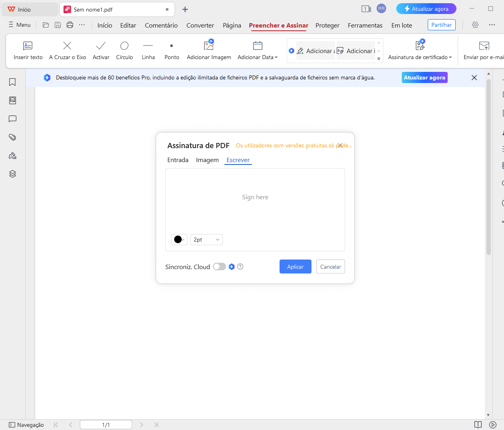504x430 pixels.
Task: Click the window count indicator icon
Action: tap(366, 9)
